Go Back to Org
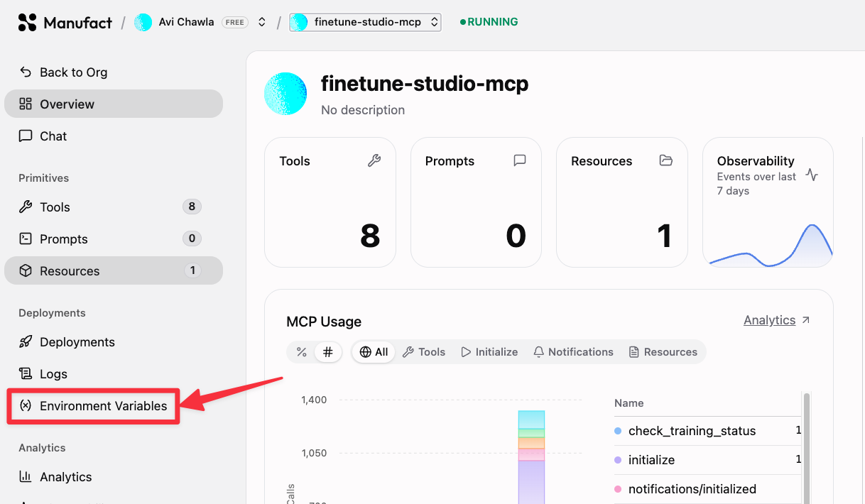The height and width of the screenshot is (504, 865). click(63, 72)
